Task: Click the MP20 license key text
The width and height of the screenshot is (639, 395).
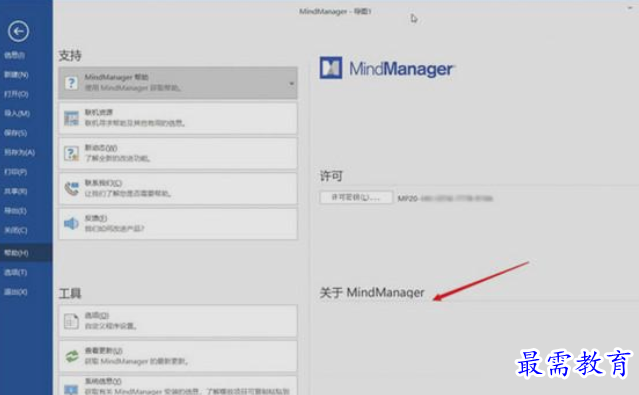Action: pos(445,199)
